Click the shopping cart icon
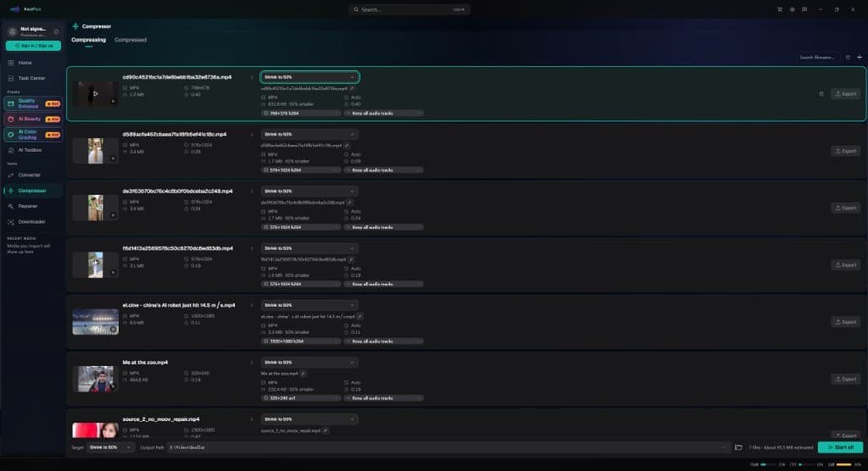The image size is (868, 471). point(780,9)
